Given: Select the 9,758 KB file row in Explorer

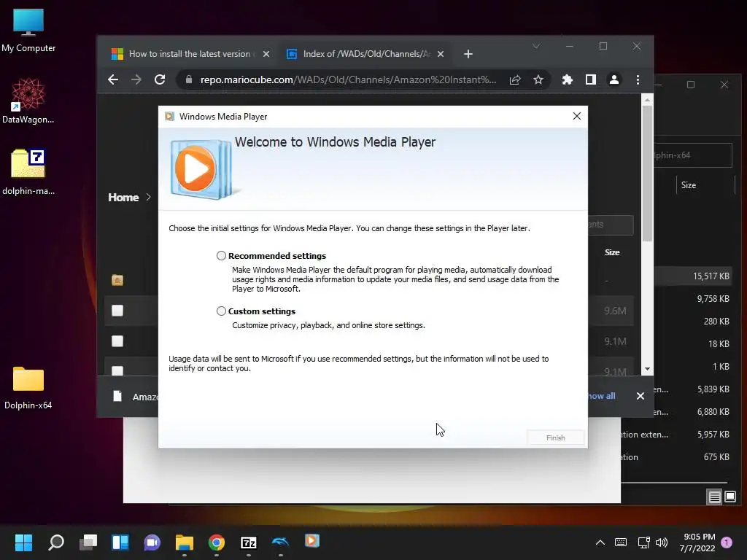Looking at the screenshot, I should tap(693, 298).
